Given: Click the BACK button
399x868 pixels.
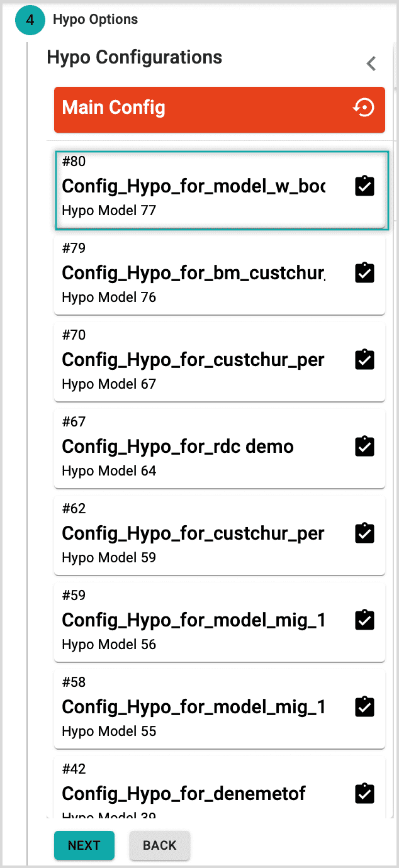Looking at the screenshot, I should [160, 845].
